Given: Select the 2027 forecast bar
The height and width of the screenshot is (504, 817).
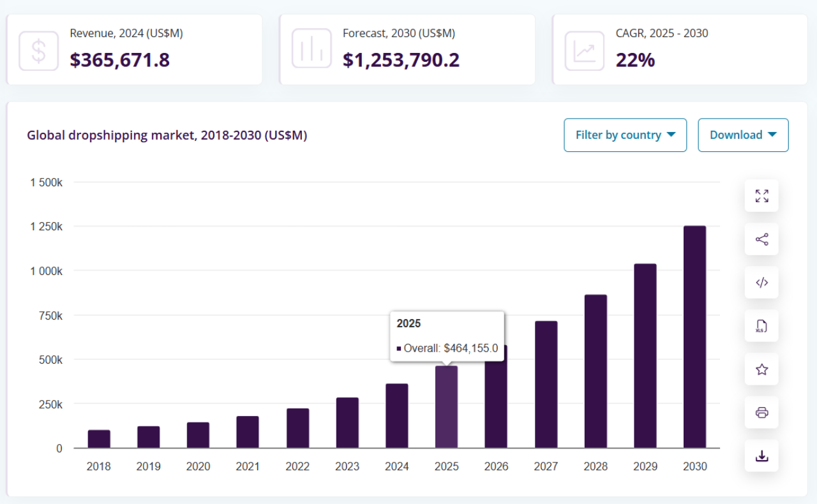Looking at the screenshot, I should [546, 385].
